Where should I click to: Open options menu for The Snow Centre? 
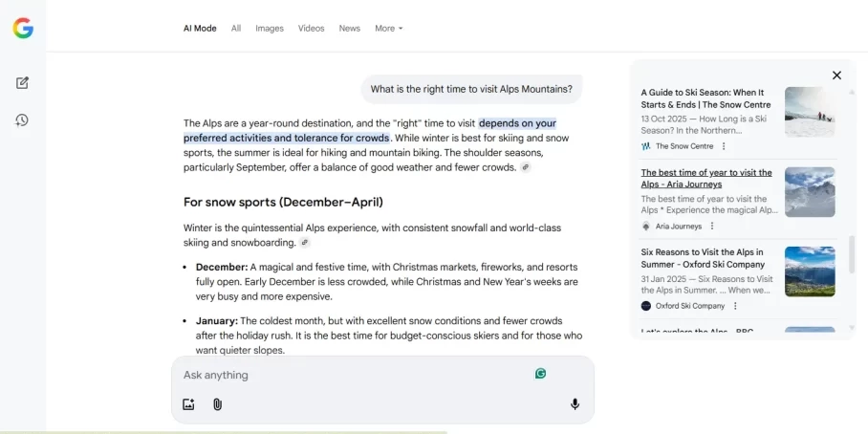724,146
